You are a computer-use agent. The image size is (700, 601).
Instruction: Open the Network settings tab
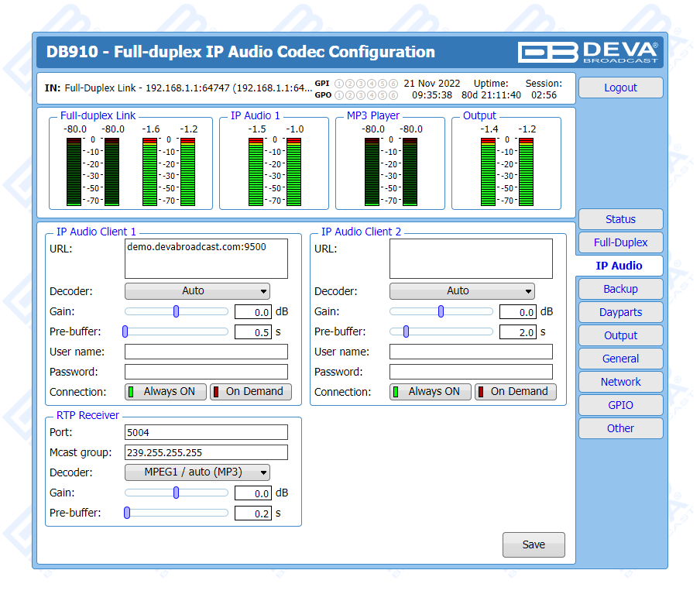pos(620,382)
